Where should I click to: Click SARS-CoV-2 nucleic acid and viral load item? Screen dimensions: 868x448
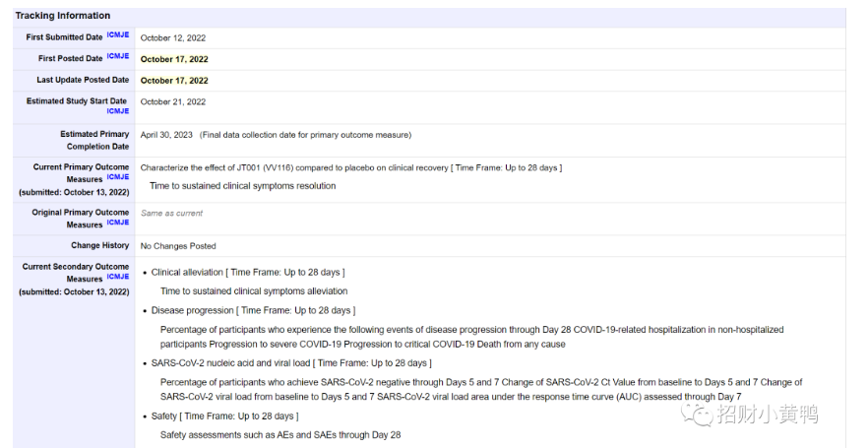click(291, 363)
